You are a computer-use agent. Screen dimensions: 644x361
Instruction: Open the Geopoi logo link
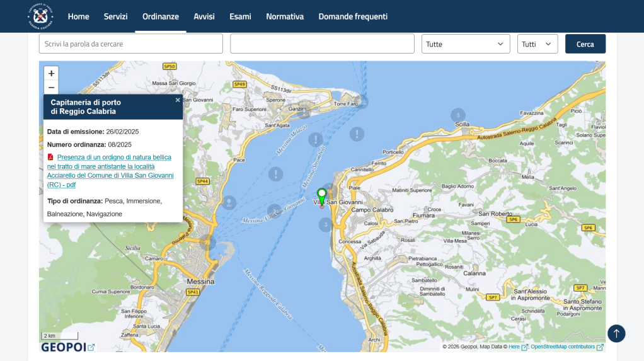pos(67,347)
